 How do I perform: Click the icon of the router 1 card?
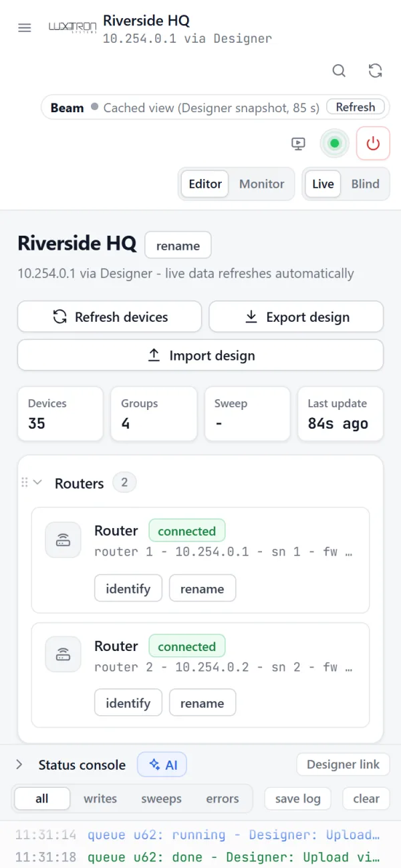pos(63,539)
